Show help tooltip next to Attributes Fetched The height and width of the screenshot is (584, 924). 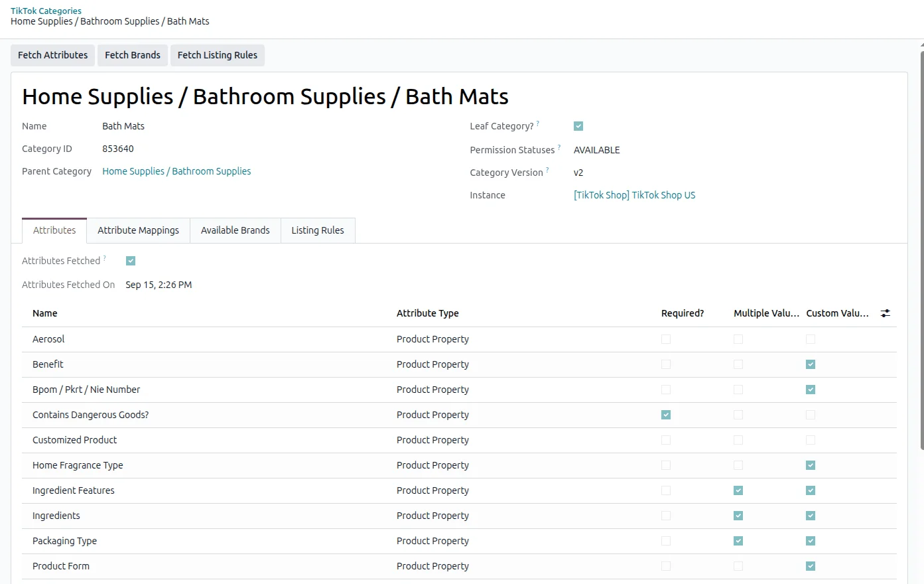105,258
